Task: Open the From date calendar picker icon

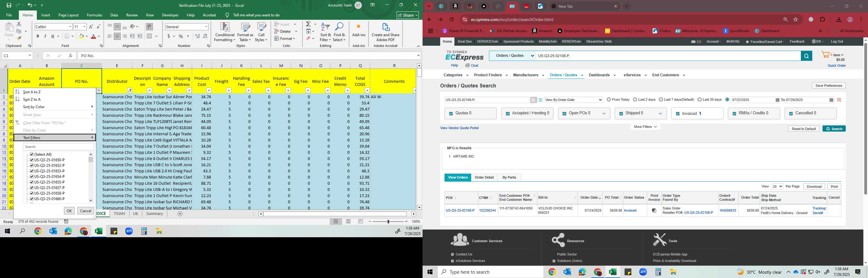Action: pos(777,100)
